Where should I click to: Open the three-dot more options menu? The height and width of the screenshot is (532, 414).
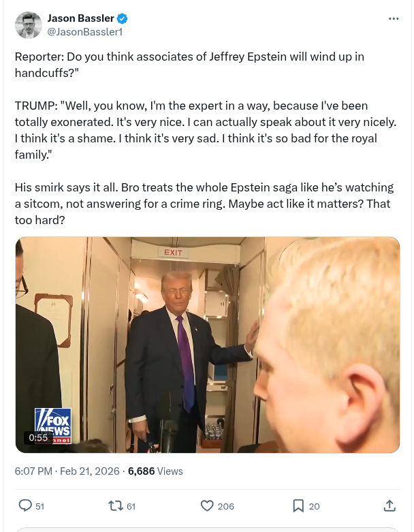click(x=394, y=18)
